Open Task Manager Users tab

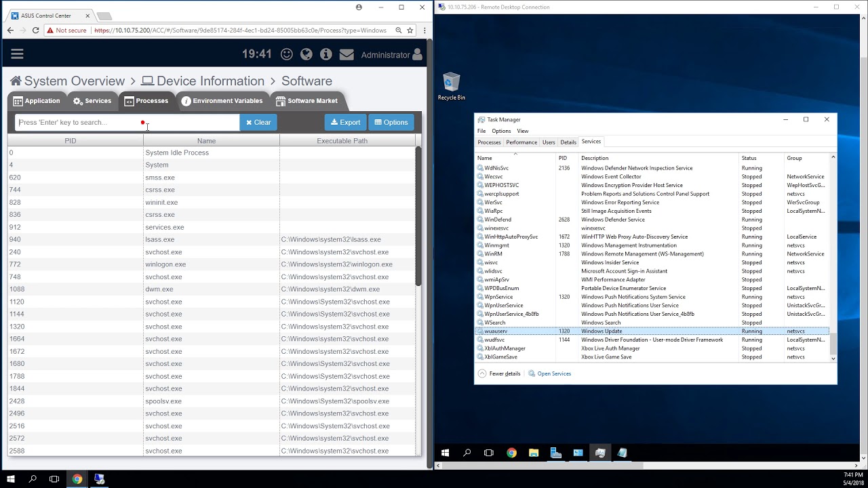549,142
